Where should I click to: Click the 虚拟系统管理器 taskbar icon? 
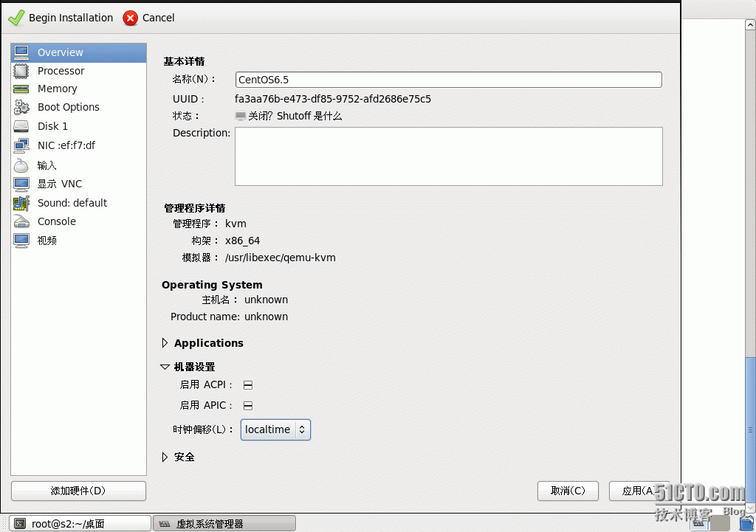(165, 524)
